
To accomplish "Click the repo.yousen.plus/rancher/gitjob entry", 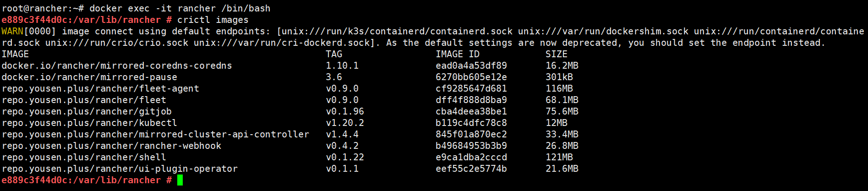I will pos(87,111).
